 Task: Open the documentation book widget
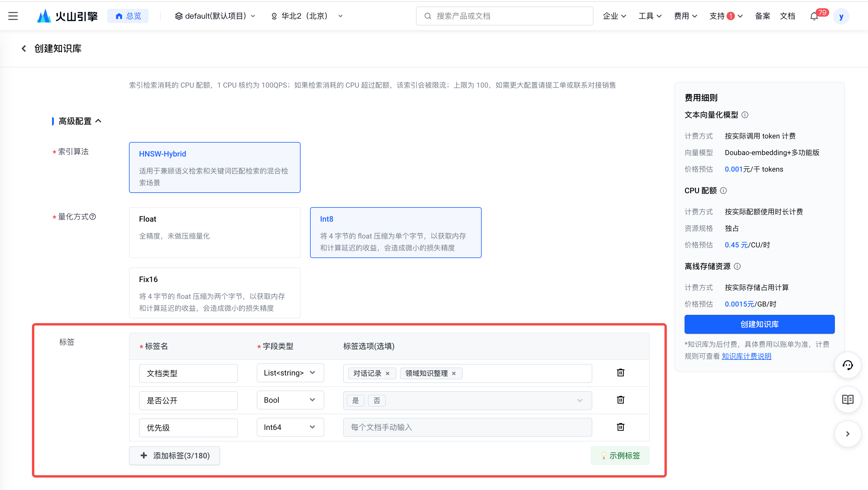(848, 399)
